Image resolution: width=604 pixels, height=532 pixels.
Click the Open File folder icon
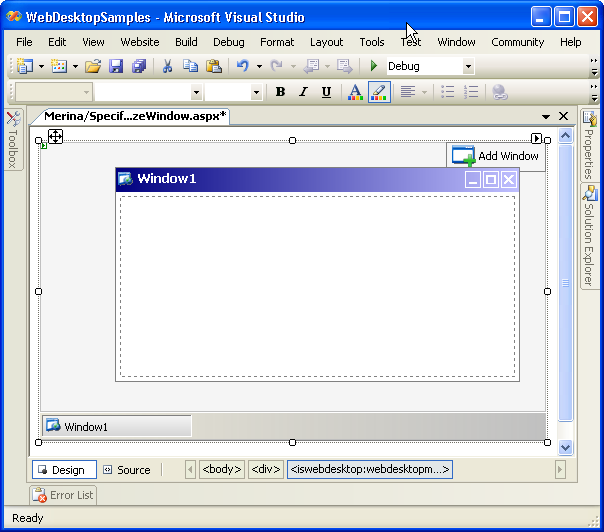pos(92,66)
